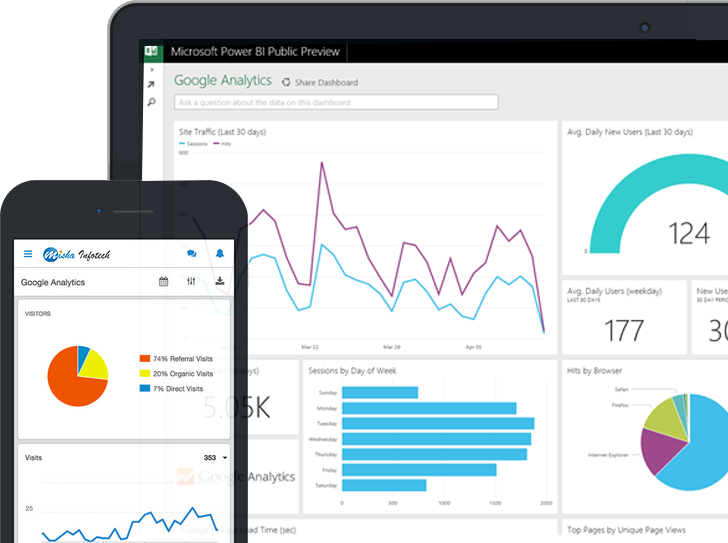The width and height of the screenshot is (728, 543).
Task: Click the Firefox pie label
Action: [x=620, y=405]
